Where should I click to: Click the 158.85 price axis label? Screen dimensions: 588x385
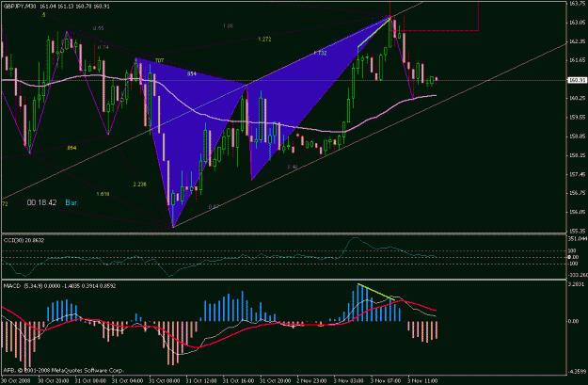575,136
